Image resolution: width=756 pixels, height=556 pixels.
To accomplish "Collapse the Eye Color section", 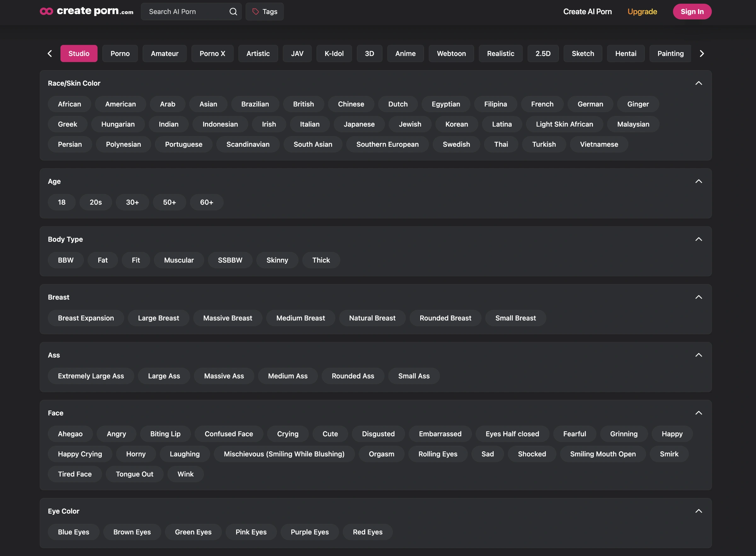I will pos(698,511).
